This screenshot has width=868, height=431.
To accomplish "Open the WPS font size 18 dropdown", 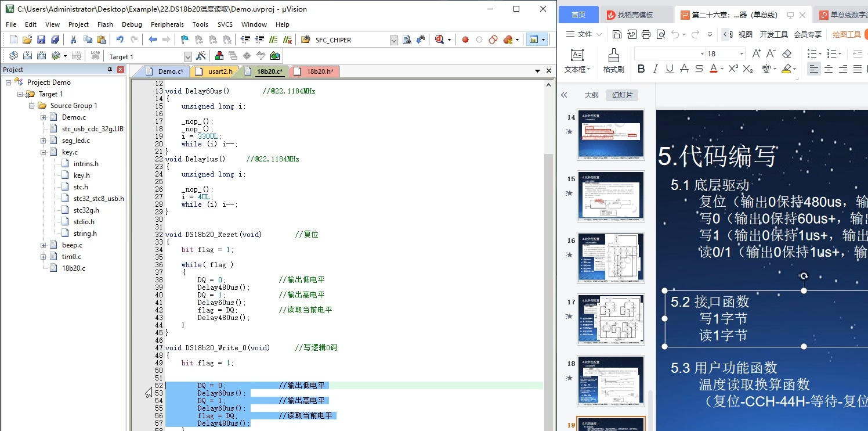I will (742, 53).
